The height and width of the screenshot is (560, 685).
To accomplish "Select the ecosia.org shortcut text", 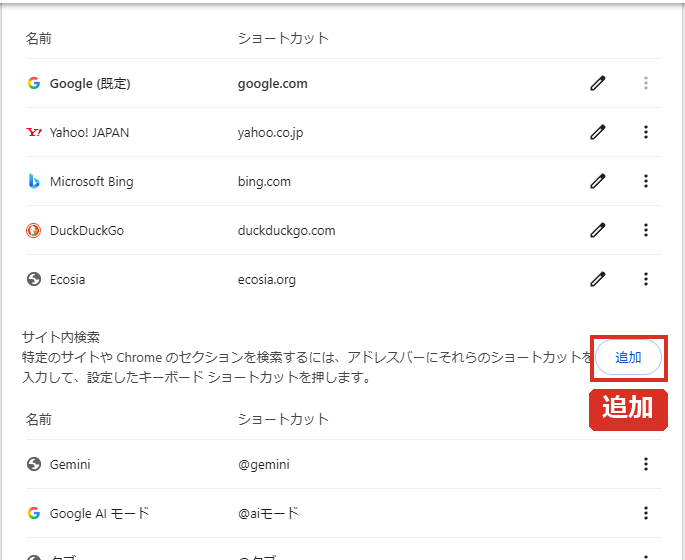I will [x=266, y=280].
